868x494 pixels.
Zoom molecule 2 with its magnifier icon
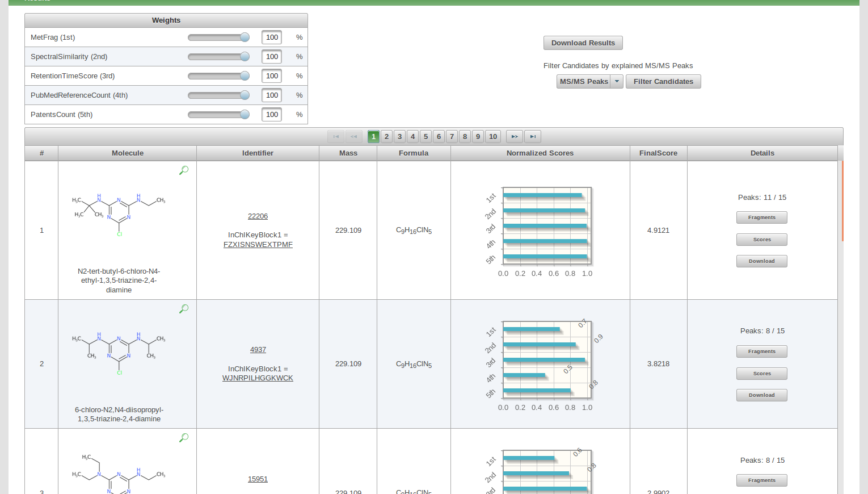pos(184,309)
